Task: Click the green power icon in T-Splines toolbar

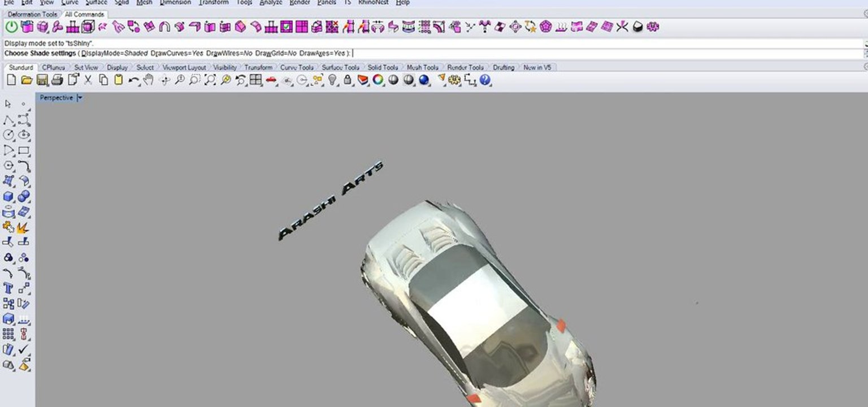Action: point(11,27)
